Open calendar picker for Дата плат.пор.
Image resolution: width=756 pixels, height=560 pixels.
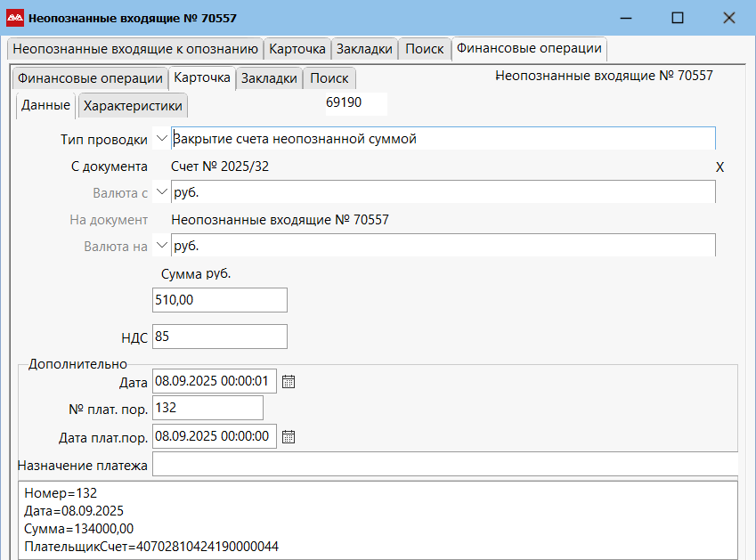(289, 436)
